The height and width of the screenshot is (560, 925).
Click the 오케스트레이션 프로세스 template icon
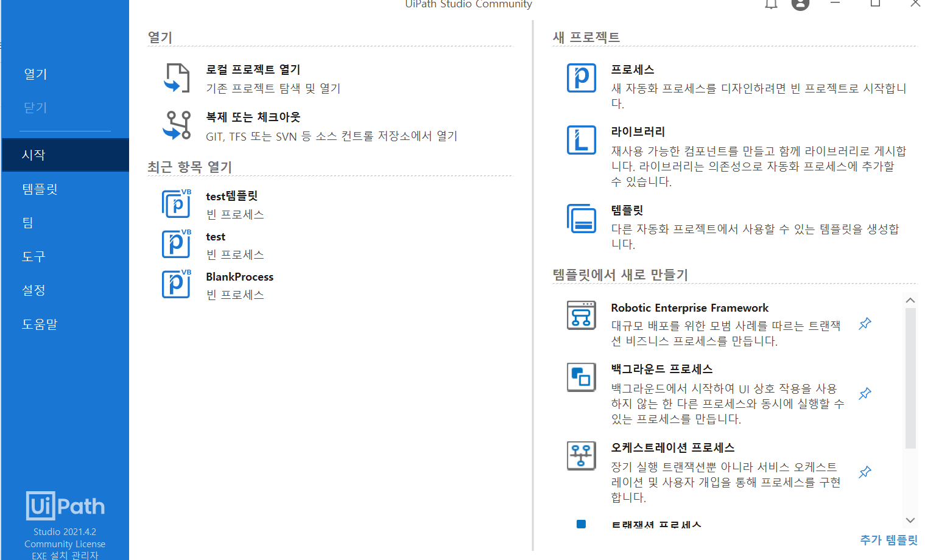coord(582,456)
